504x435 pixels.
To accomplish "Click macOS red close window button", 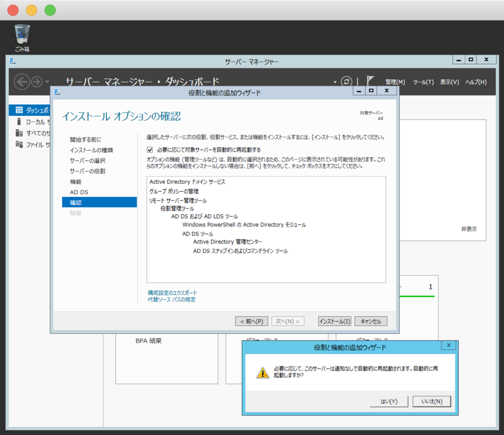I will tap(13, 10).
